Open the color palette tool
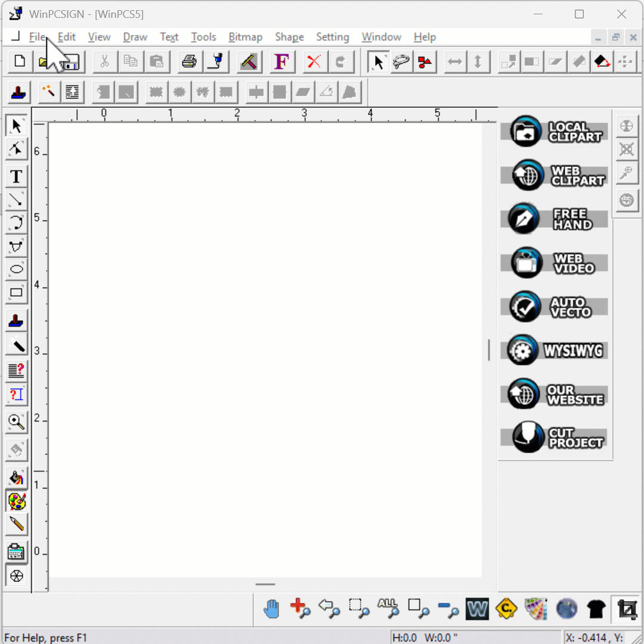644x644 pixels. click(17, 501)
